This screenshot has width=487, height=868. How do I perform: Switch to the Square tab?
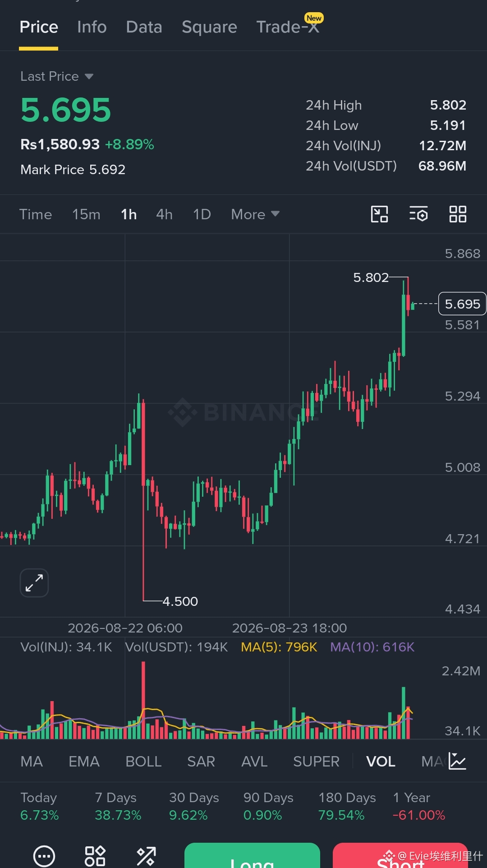click(x=209, y=27)
